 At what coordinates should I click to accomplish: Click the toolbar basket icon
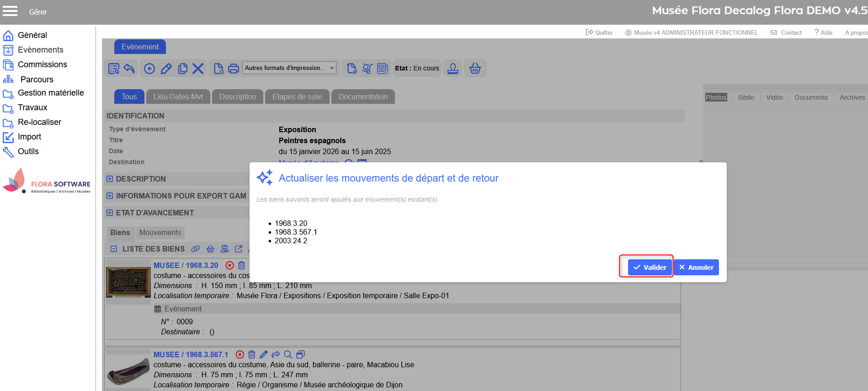pos(475,69)
